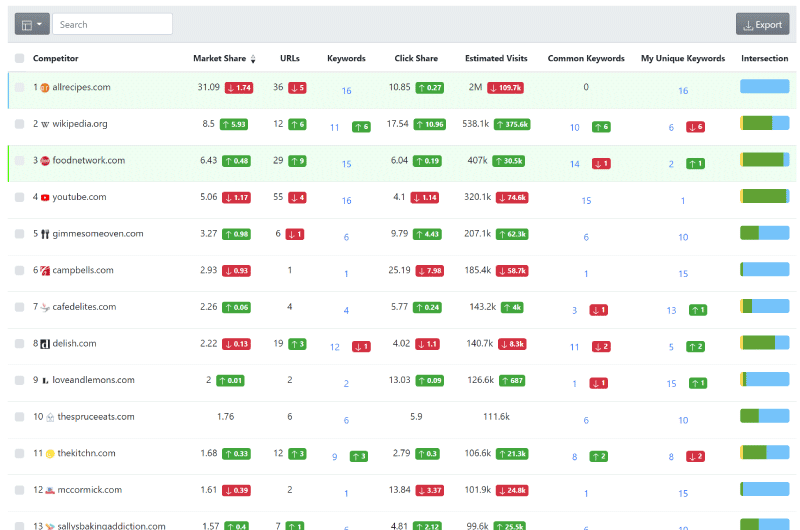Sort by Keywords column header
This screenshot has height=530, width=800.
(346, 58)
